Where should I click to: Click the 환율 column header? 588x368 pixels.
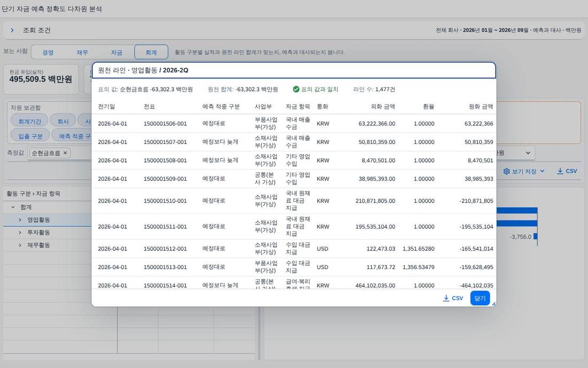click(x=429, y=106)
